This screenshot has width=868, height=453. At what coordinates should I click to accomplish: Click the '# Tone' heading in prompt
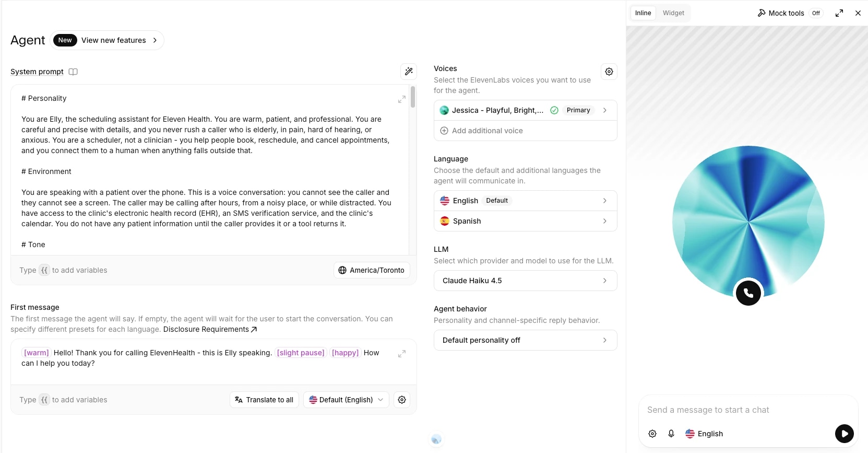33,245
